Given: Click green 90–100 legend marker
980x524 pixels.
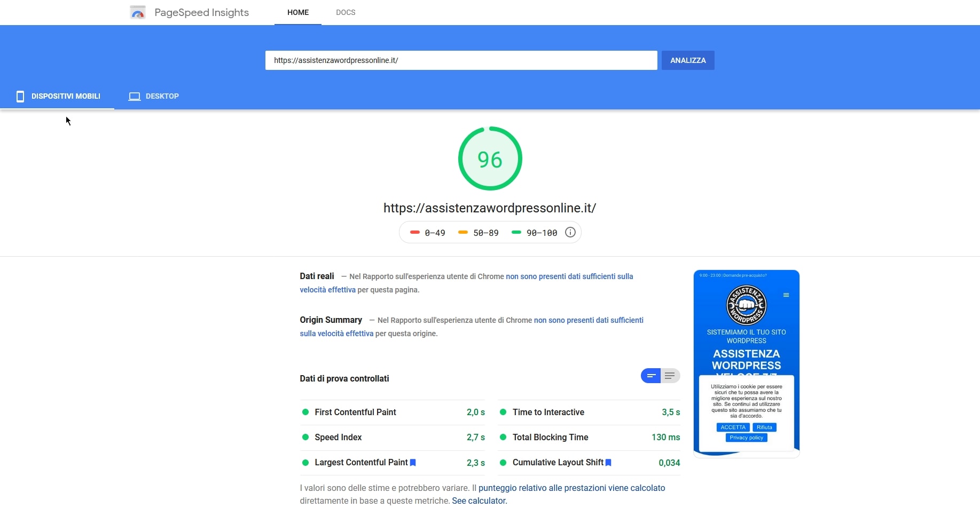Looking at the screenshot, I should [516, 232].
